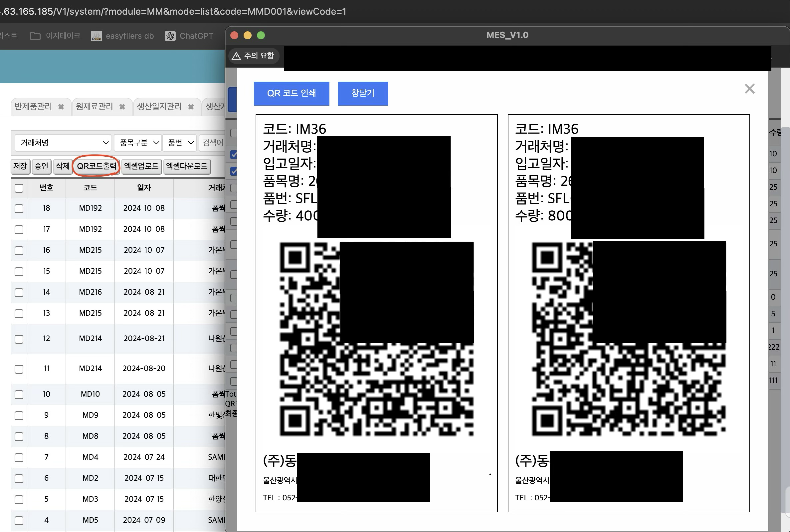Viewport: 790px width, 532px height.
Task: Click the 검색어 search field
Action: (212, 143)
